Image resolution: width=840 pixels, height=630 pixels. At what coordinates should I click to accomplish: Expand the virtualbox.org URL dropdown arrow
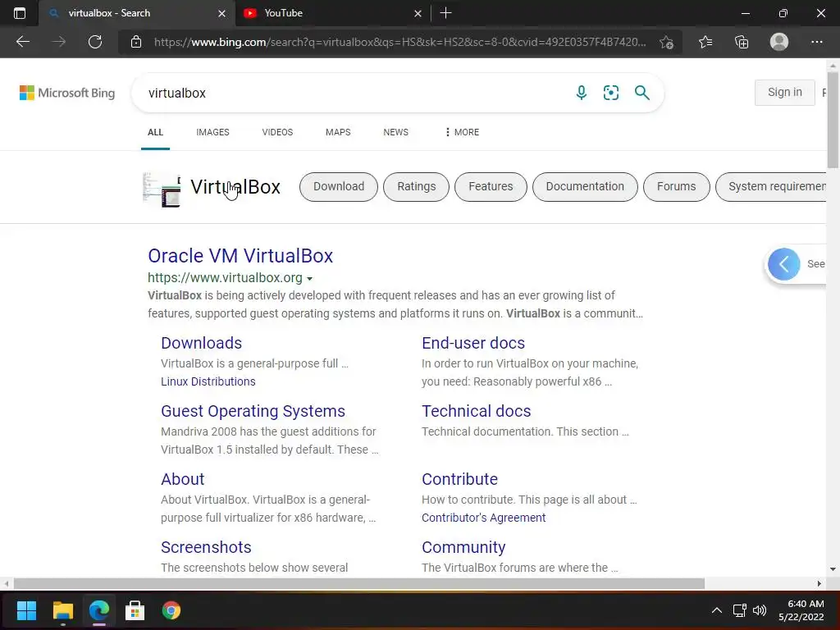pyautogui.click(x=309, y=279)
